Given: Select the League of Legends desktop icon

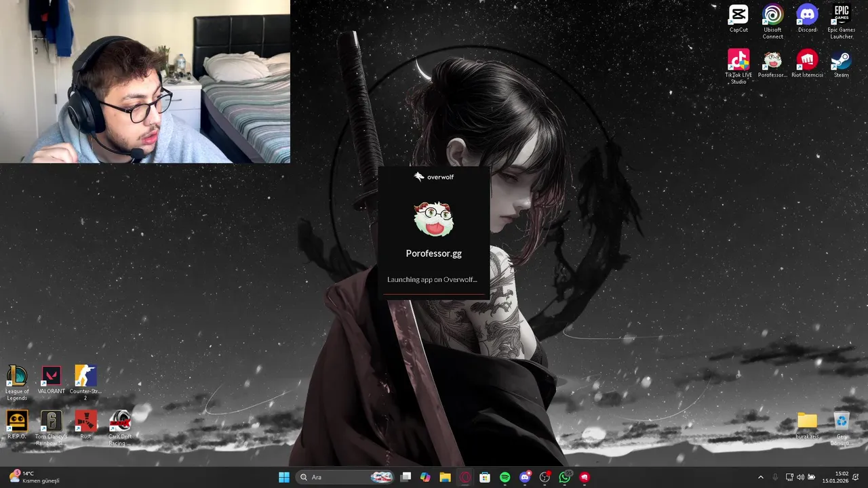Looking at the screenshot, I should point(17,383).
